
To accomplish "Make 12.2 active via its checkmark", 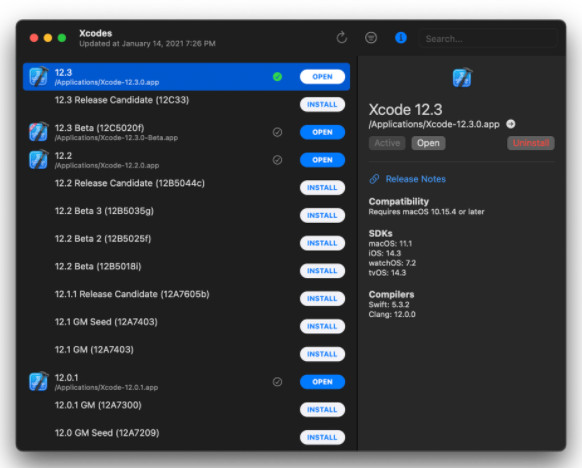I will pos(277,160).
